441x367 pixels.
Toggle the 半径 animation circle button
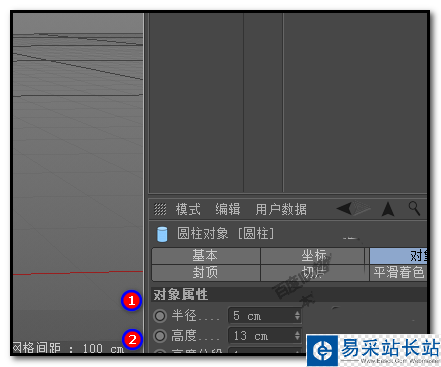(x=160, y=316)
